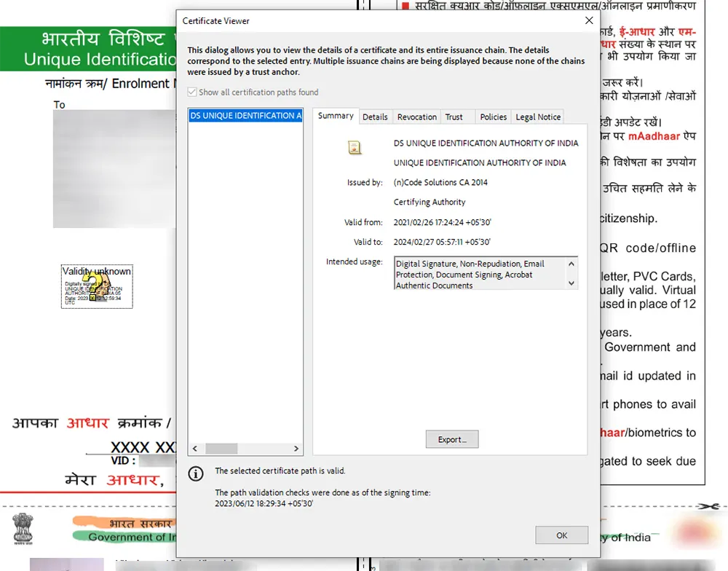
Task: Open the Revocation tab
Action: 417,117
